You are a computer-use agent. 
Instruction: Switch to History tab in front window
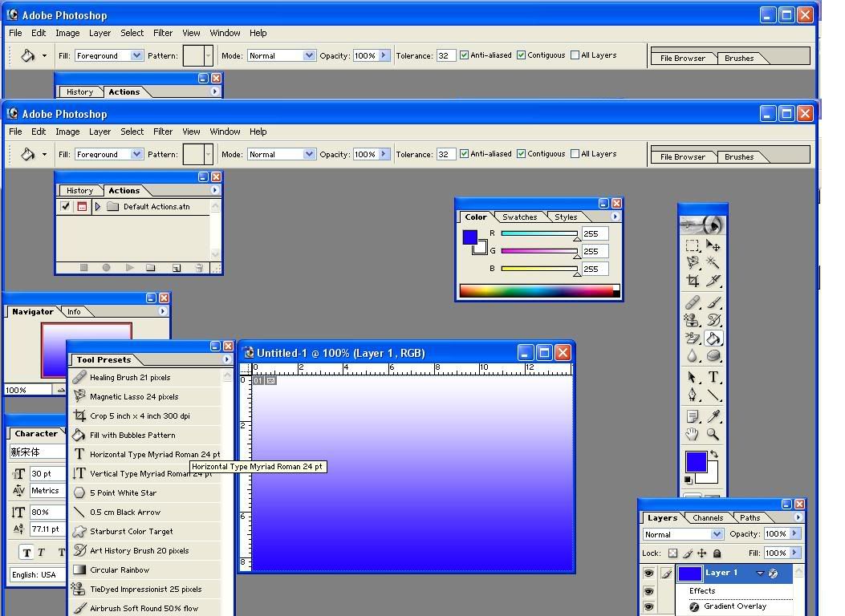pos(79,191)
